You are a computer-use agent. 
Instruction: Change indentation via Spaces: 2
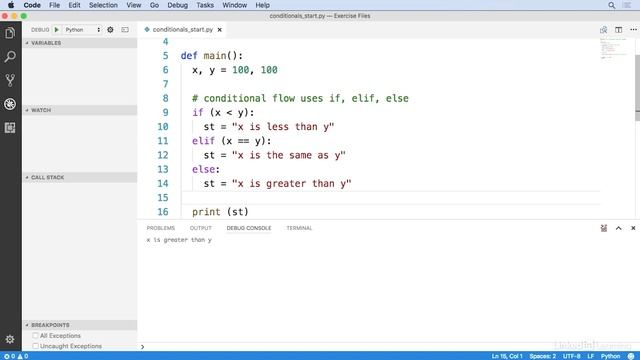point(542,356)
